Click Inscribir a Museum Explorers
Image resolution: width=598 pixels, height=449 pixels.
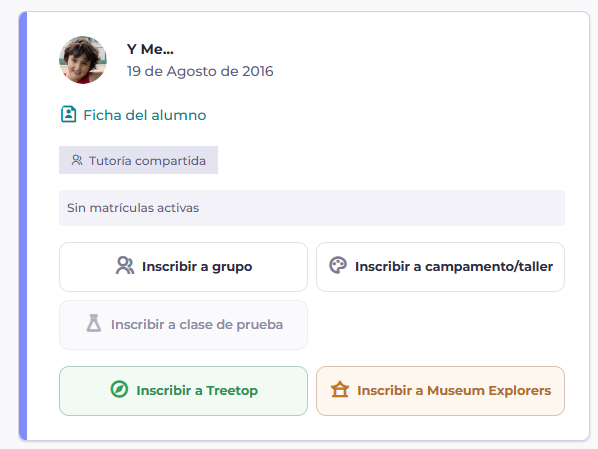click(x=440, y=391)
